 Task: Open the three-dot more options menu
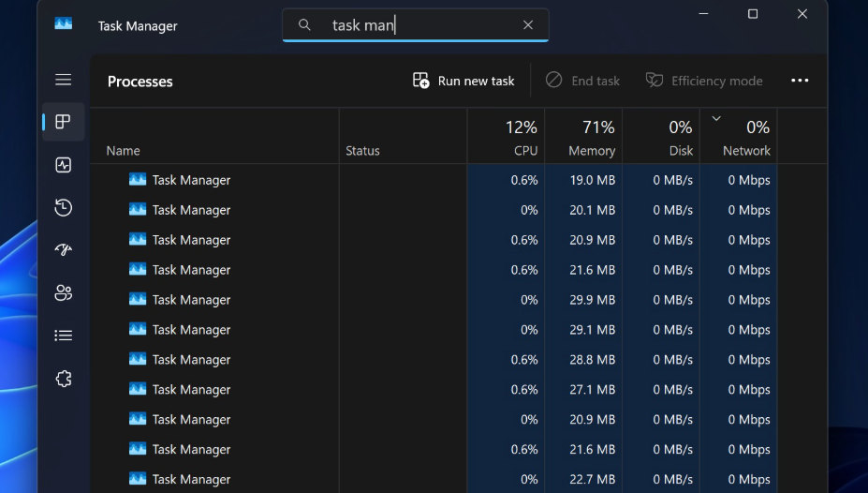[800, 81]
